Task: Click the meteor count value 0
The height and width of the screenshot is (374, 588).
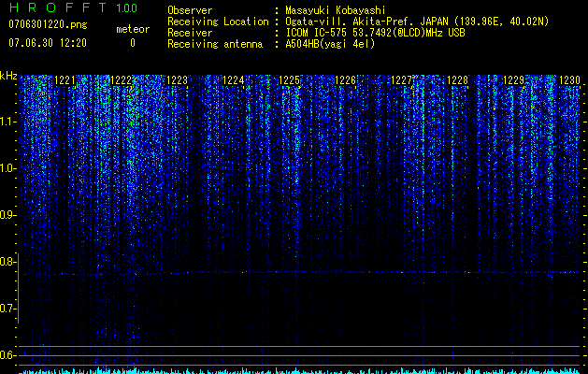Action: 133,43
